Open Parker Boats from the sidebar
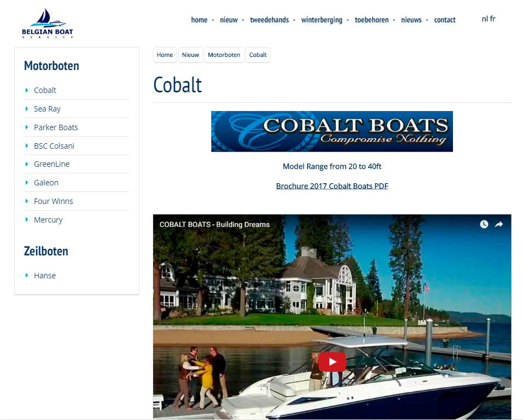Viewport: 523px width, 420px height. (x=56, y=127)
